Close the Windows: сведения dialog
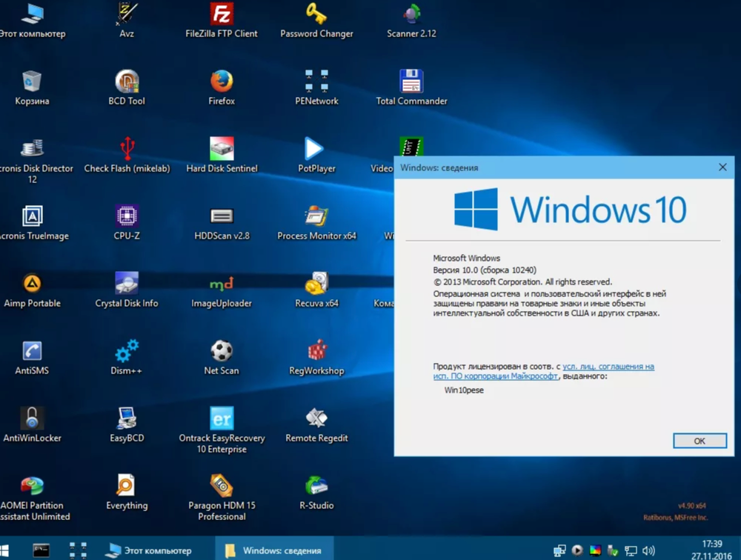 722,167
